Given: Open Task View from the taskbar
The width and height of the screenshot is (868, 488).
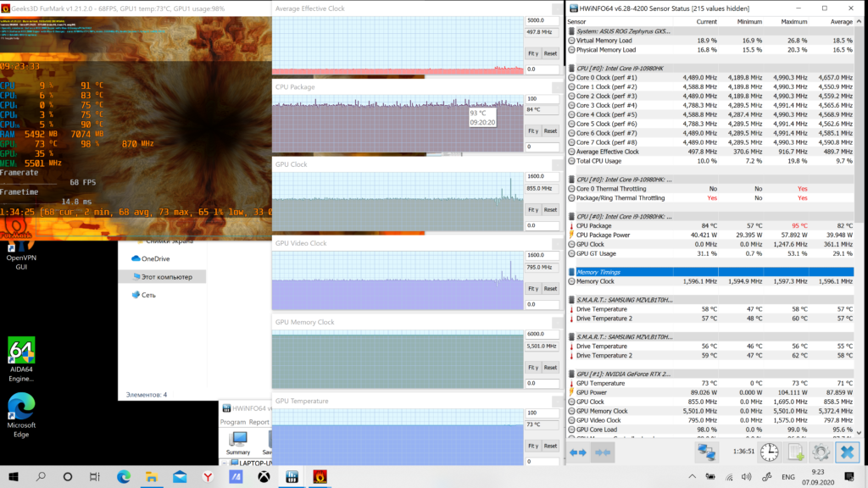Looking at the screenshot, I should coord(95,476).
